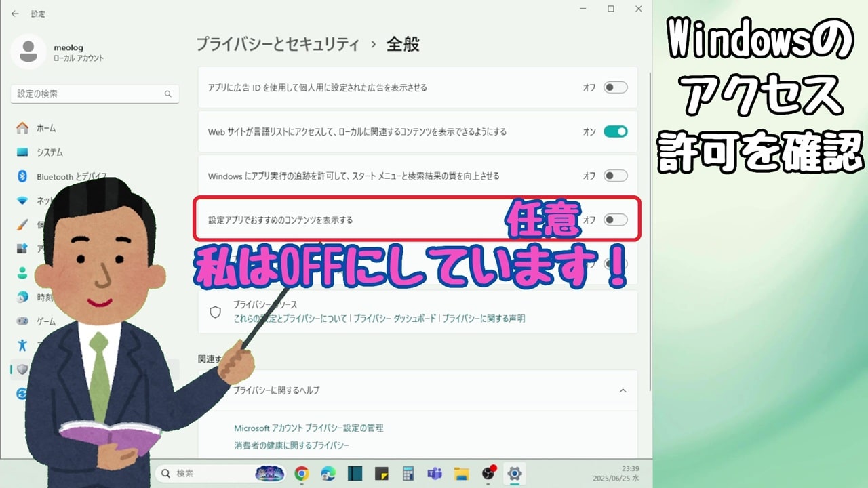
Task: Open the プライバシー ダッシュボード link
Action: click(395, 318)
